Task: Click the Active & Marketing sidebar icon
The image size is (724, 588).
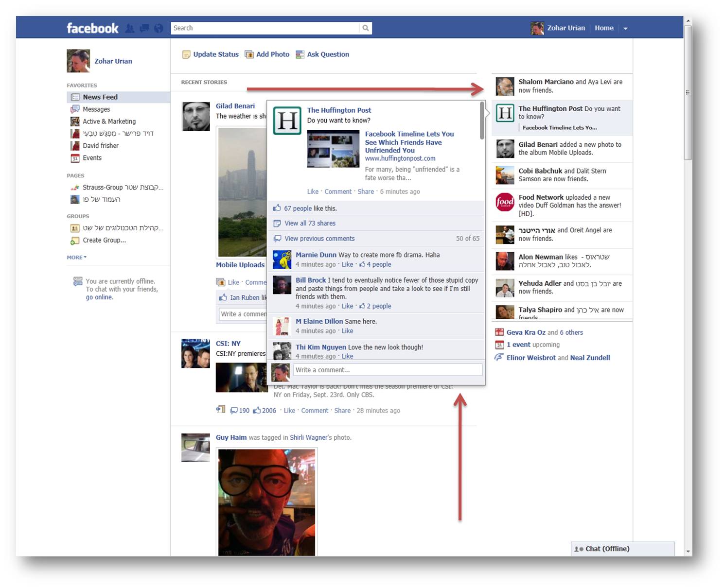Action: coord(75,121)
